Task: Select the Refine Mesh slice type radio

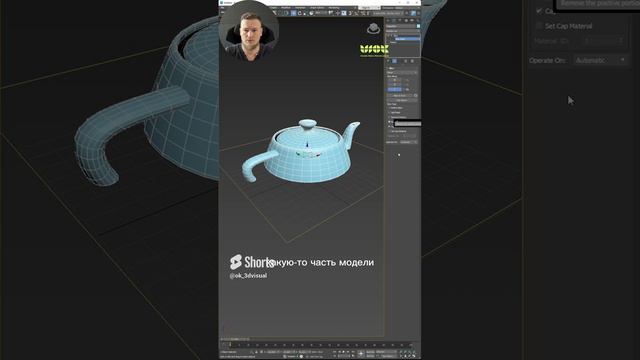Action: click(389, 108)
